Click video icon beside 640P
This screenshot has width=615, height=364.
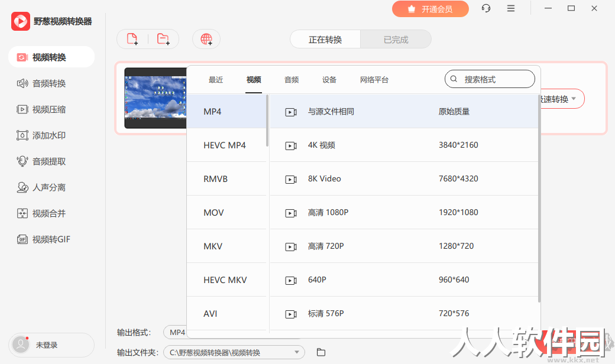pyautogui.click(x=290, y=281)
